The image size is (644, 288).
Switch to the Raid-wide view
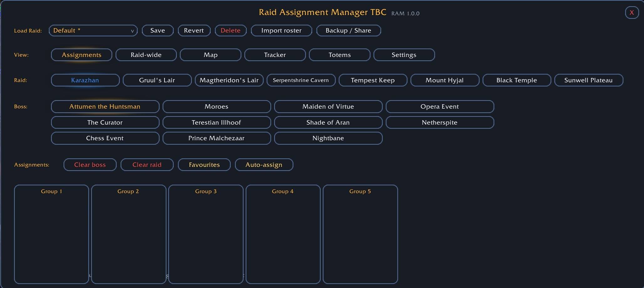[x=146, y=55]
